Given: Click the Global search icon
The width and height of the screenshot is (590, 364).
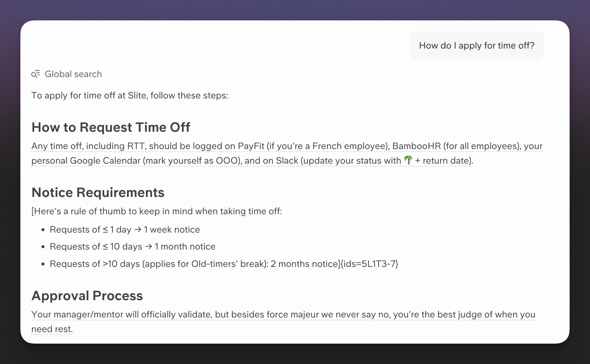Looking at the screenshot, I should pyautogui.click(x=36, y=74).
